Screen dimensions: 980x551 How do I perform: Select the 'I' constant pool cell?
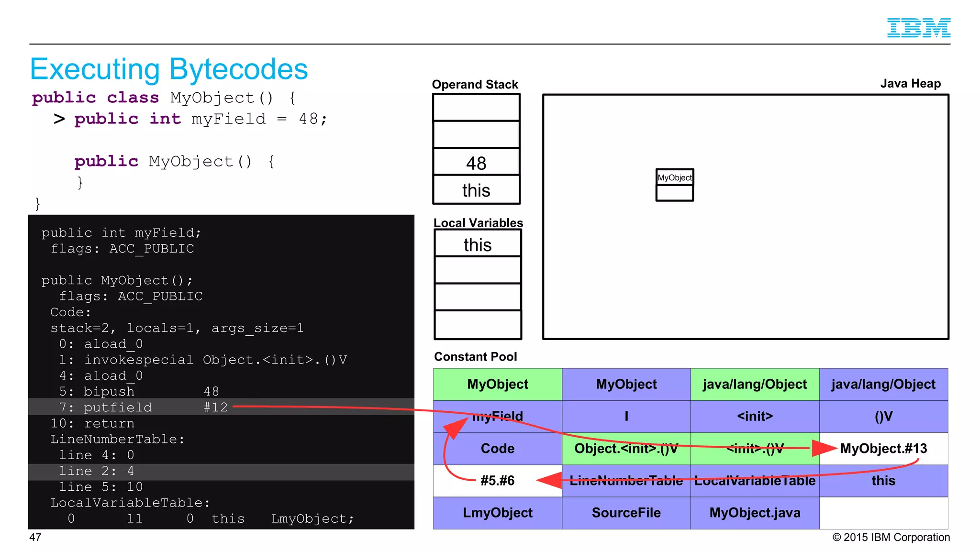tap(626, 416)
